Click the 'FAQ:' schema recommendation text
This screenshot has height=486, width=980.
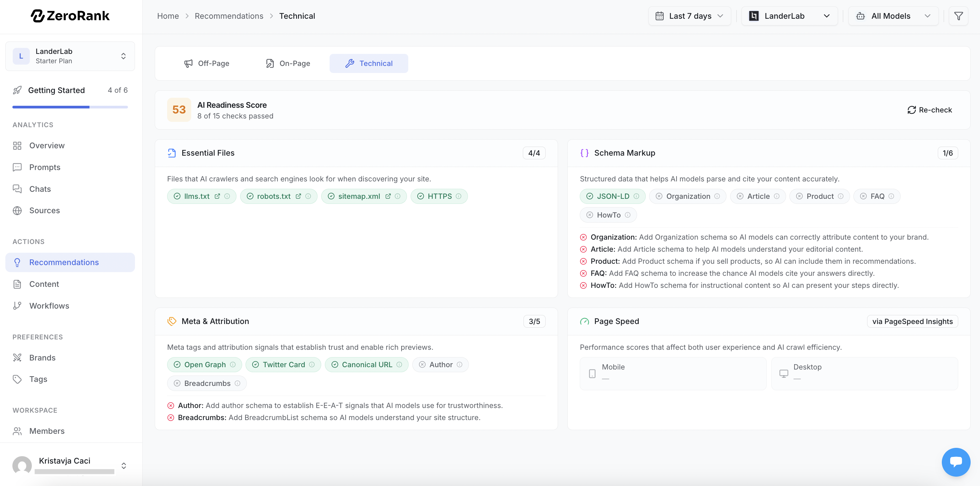click(732, 273)
